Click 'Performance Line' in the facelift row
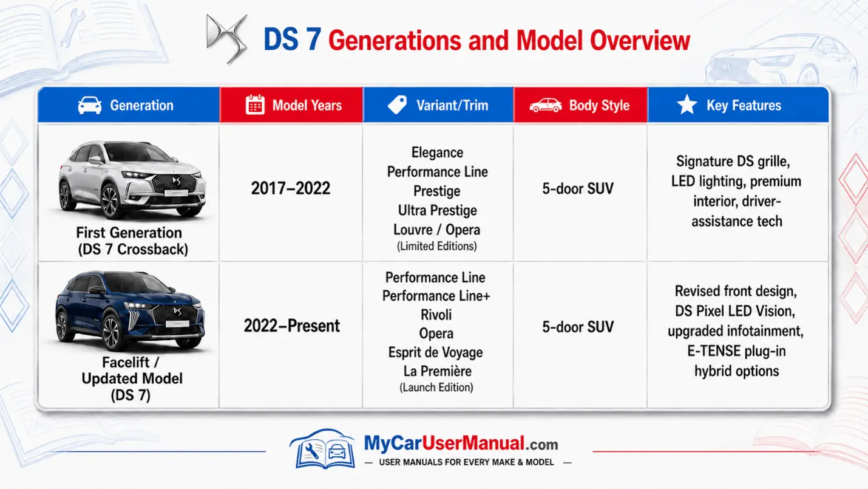Image resolution: width=868 pixels, height=489 pixels. pyautogui.click(x=435, y=278)
